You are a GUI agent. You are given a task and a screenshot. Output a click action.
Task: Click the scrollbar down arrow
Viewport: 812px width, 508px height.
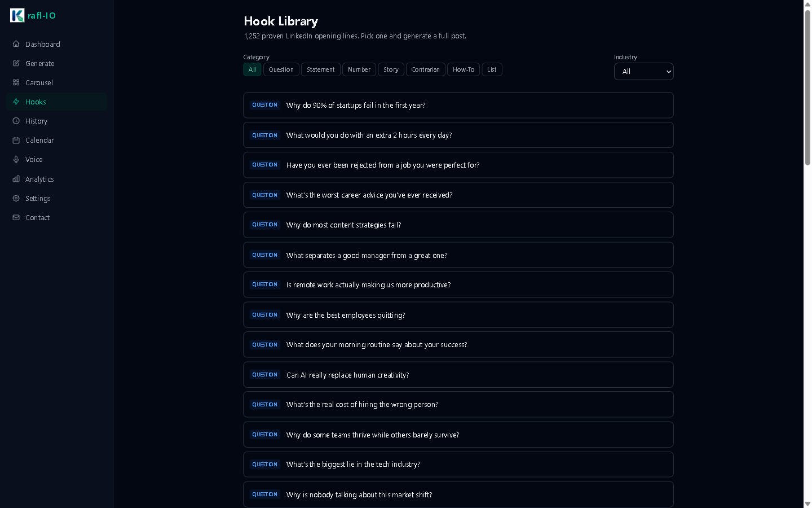coord(807,503)
